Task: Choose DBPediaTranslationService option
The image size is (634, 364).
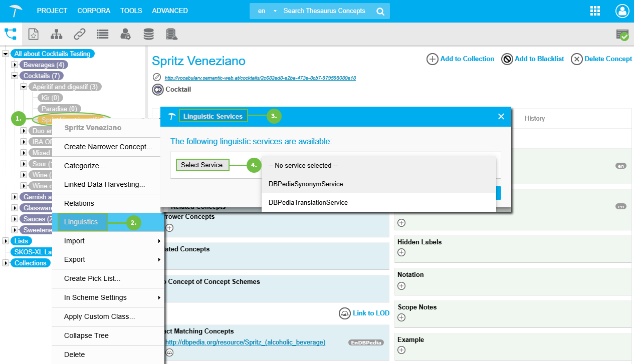Action: click(379, 203)
